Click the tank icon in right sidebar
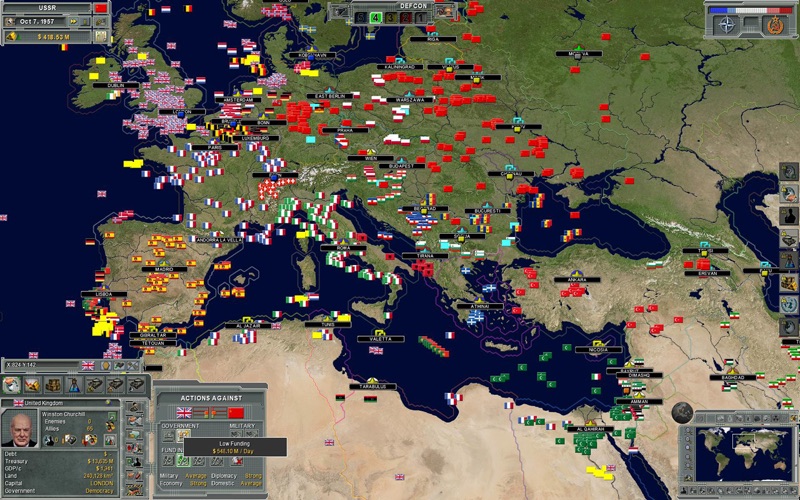Screen dimensions: 800x500 (x=789, y=238)
